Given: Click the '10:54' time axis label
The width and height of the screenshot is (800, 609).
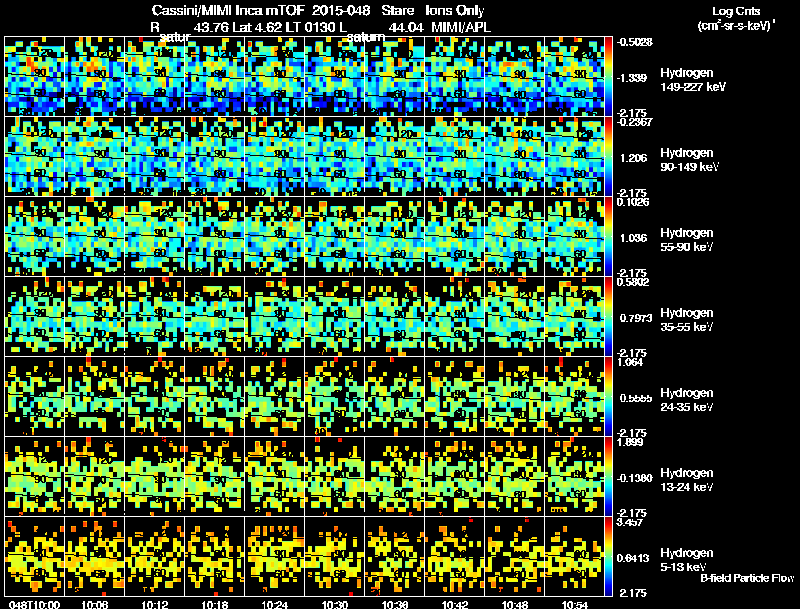Looking at the screenshot, I should 575,605.
